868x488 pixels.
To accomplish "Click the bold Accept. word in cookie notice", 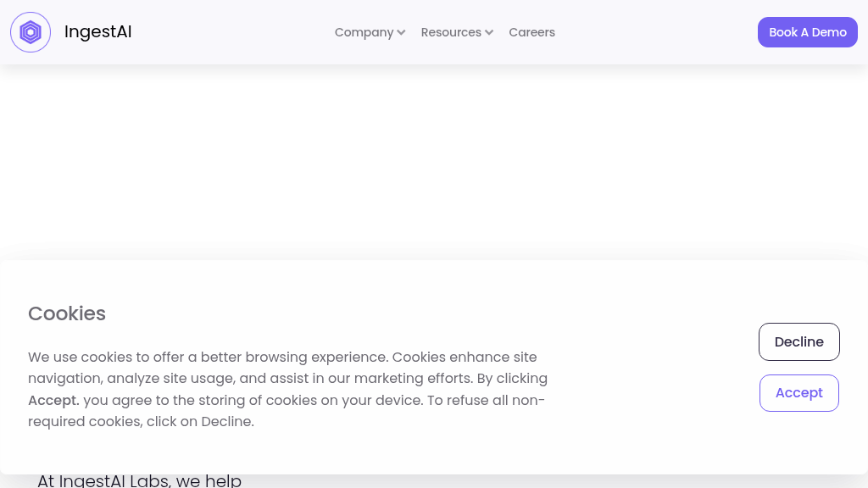I will click(x=53, y=400).
